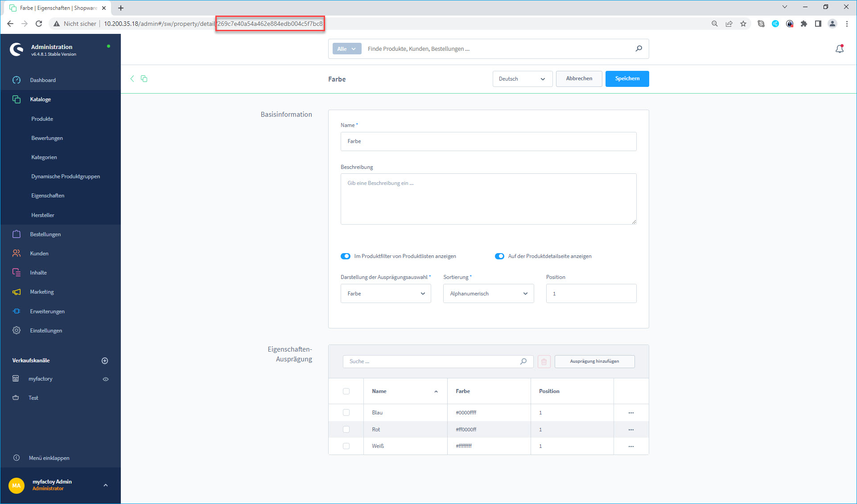
Task: Go back using the smart bar arrow
Action: pyautogui.click(x=132, y=79)
